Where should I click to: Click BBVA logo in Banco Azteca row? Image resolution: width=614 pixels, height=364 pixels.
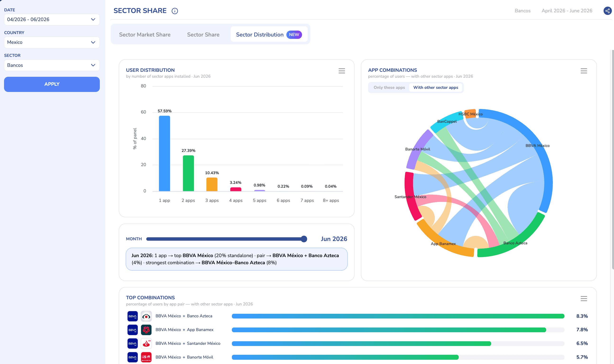(133, 316)
